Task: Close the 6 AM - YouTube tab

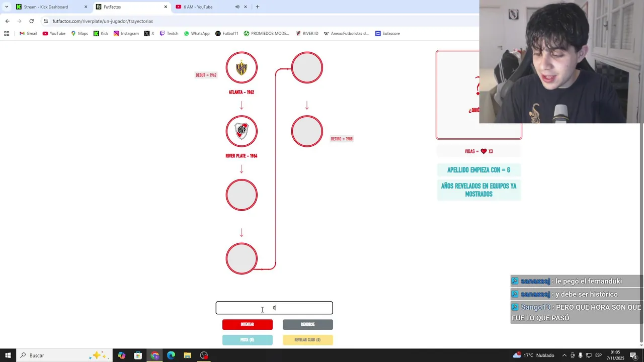Action: point(246,7)
